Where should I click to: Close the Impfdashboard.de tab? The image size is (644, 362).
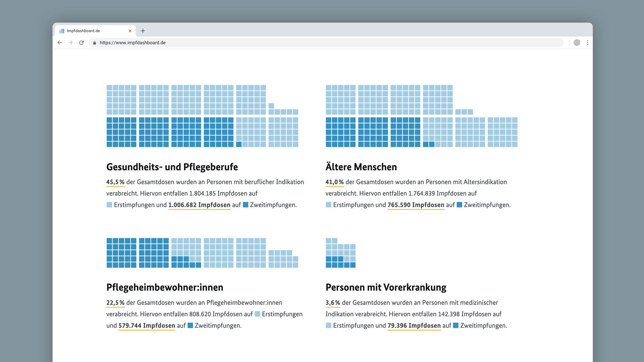click(x=130, y=31)
